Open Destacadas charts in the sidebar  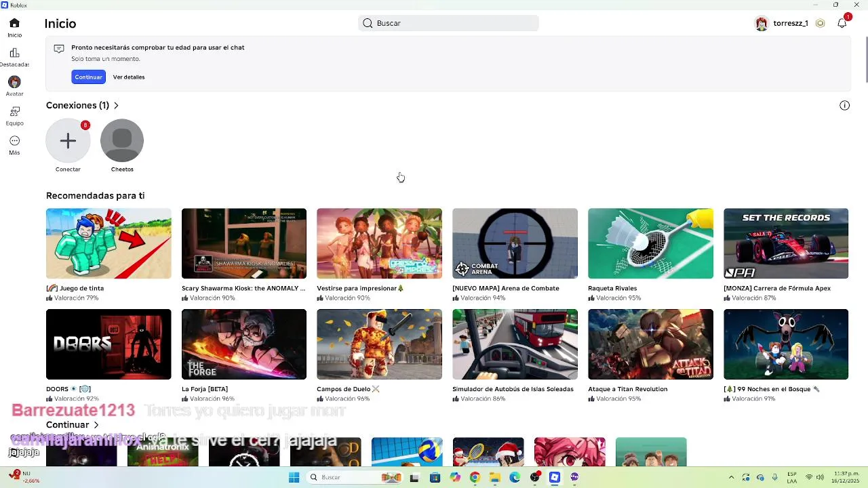[14, 58]
